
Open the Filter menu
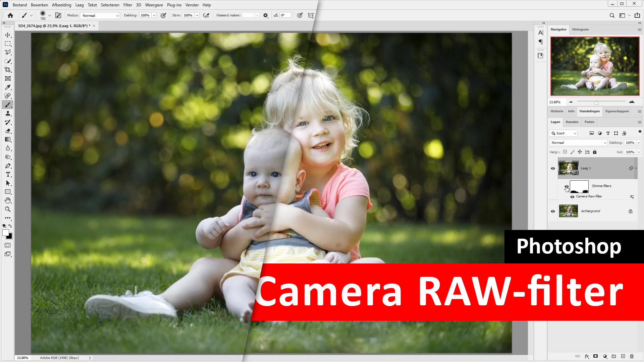127,5
